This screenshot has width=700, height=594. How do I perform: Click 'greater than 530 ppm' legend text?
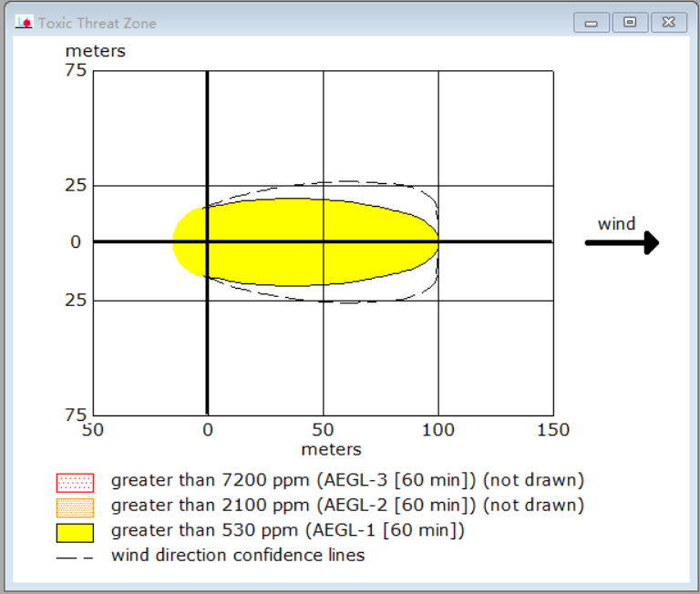(288, 530)
